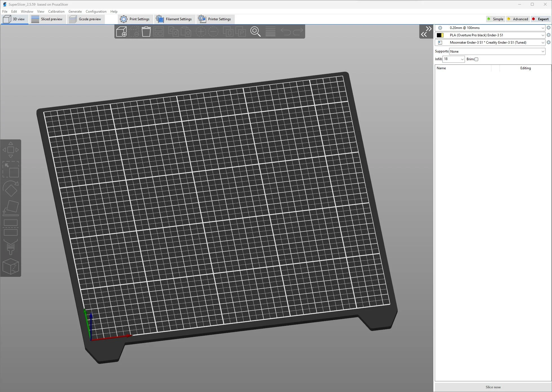Collapse the sidebar with the chevrons icon

[x=426, y=32]
